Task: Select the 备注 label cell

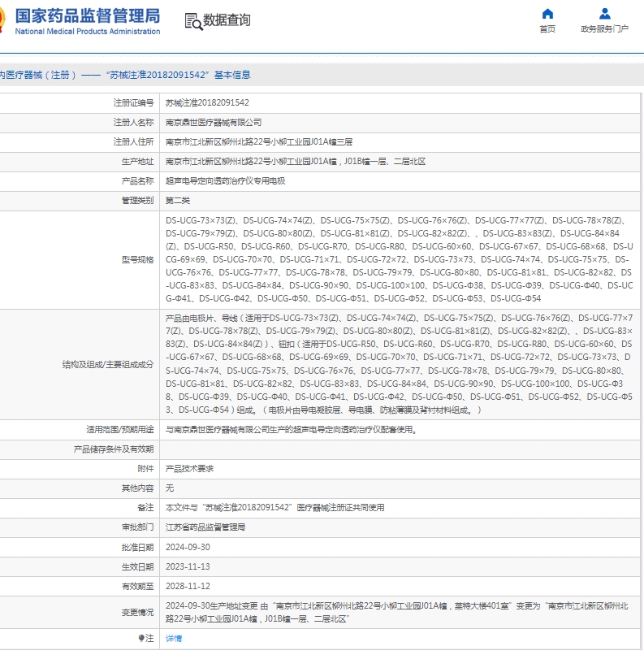Action: [145, 508]
